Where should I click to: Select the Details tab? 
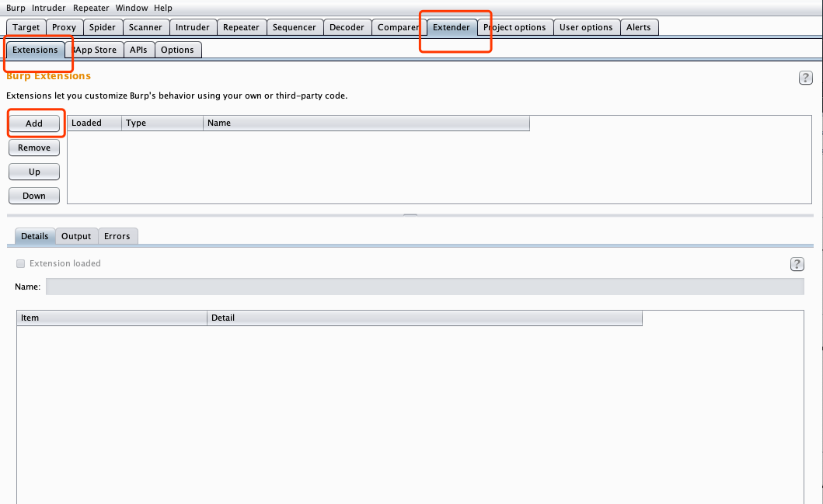pos(35,236)
